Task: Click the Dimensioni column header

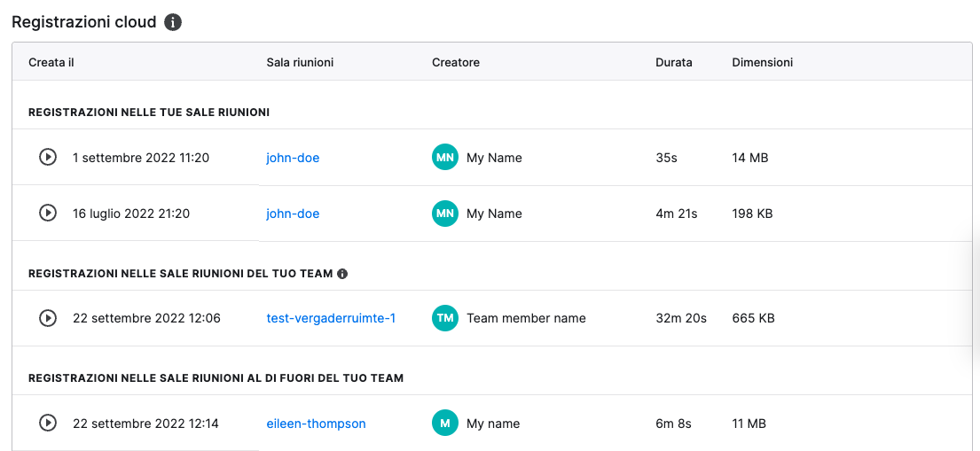Action: pyautogui.click(x=762, y=62)
